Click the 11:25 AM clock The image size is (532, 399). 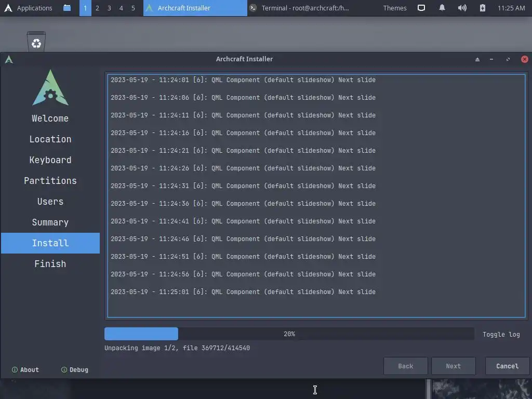pyautogui.click(x=511, y=8)
